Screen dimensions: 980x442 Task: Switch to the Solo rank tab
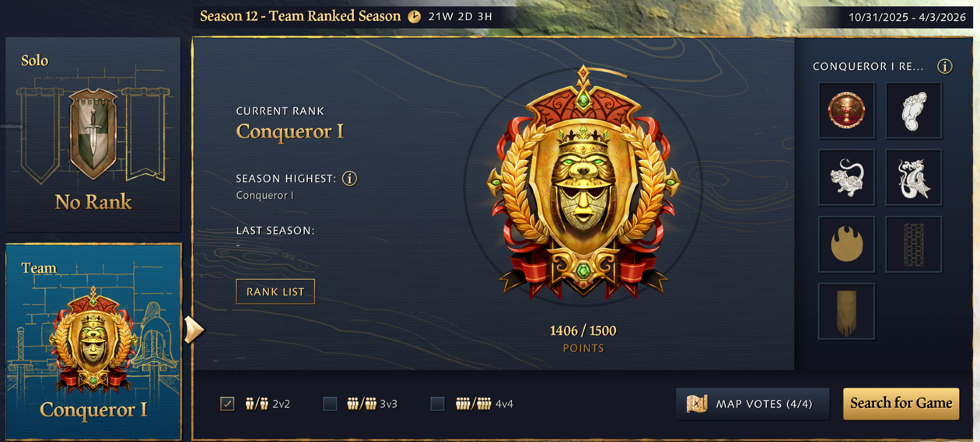(x=93, y=134)
